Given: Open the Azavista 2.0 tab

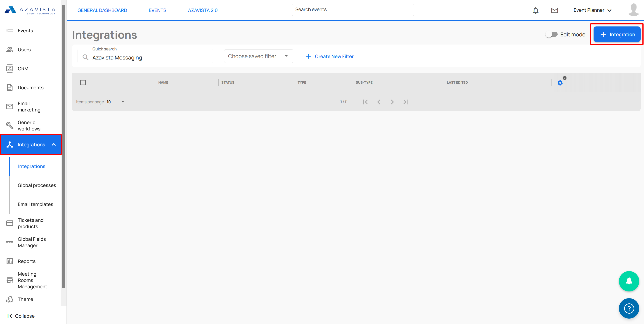Looking at the screenshot, I should (x=203, y=10).
